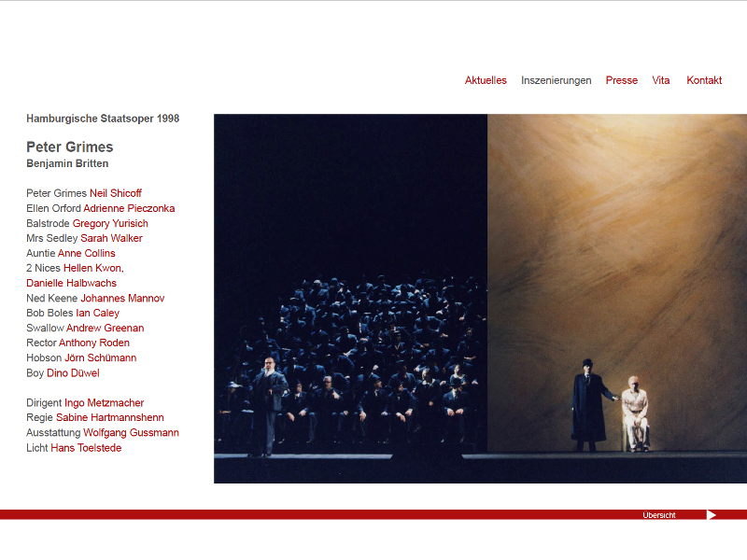Open the Inszenierungen menu item

[556, 80]
